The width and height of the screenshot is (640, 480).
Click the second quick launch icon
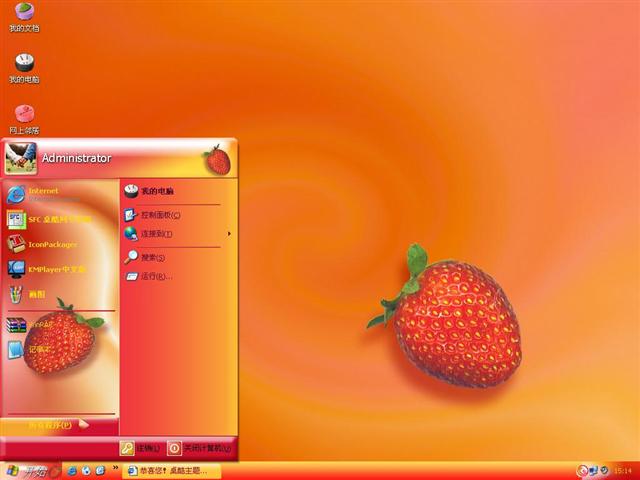coord(86,471)
